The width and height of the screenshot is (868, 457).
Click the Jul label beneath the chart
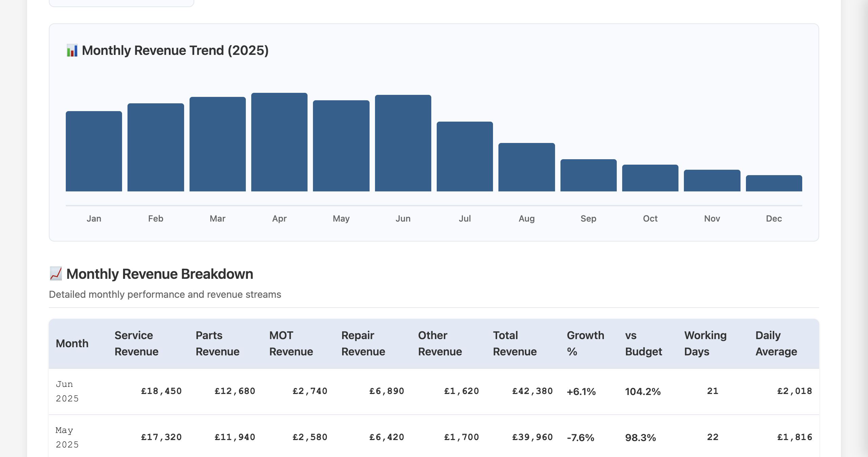point(465,219)
